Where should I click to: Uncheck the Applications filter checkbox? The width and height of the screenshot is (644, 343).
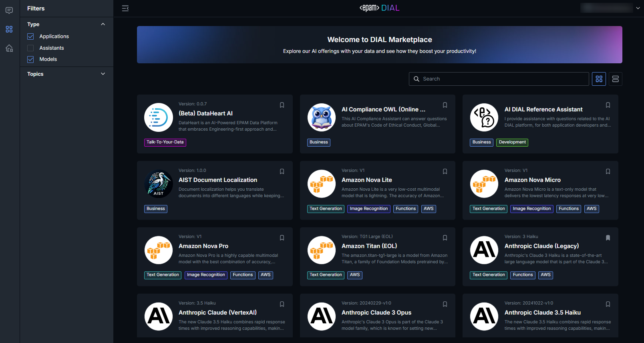(30, 36)
